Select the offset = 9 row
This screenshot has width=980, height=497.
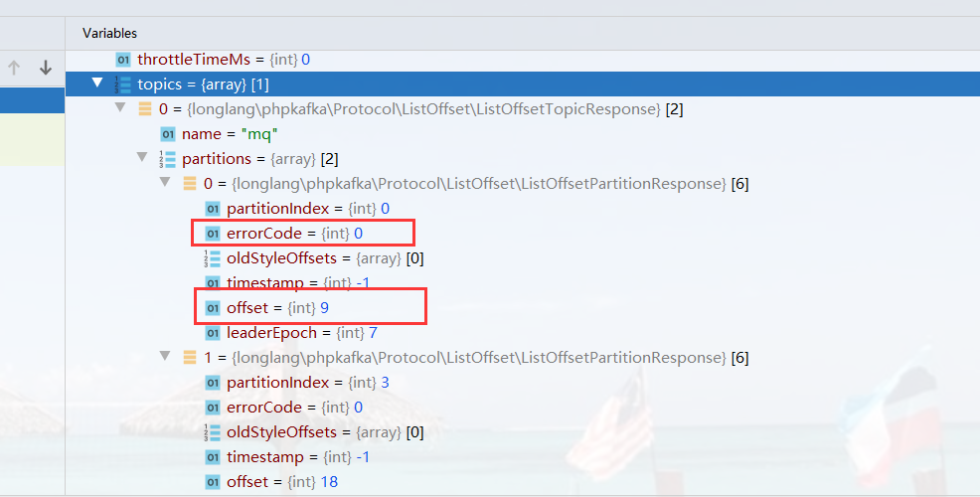pos(523,307)
